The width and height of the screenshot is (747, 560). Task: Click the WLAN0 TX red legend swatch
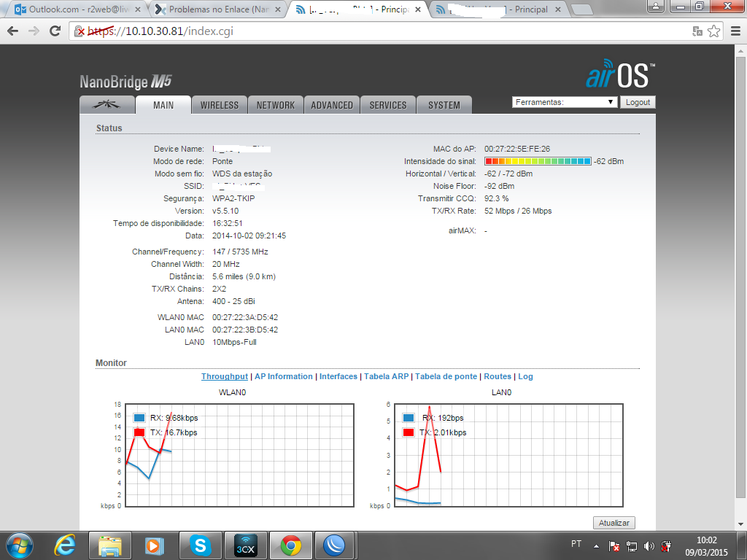(139, 432)
